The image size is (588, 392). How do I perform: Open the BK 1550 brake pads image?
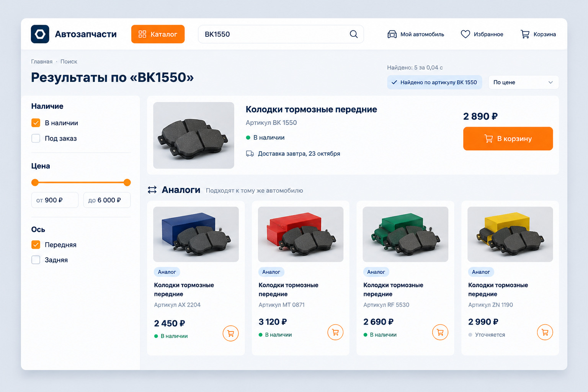click(194, 135)
